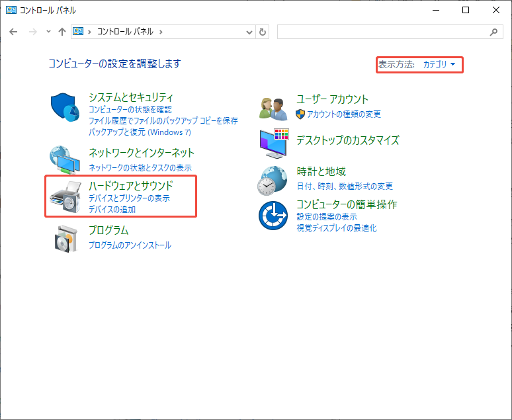Click the Control Panel icon in address bar
Screen dimensions: 512x420
77,31
